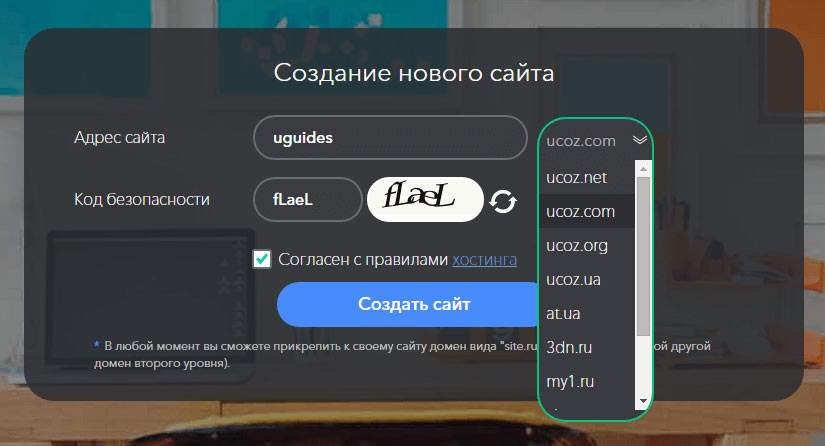Refresh the security code captcha image
The image size is (825, 446).
tap(503, 201)
